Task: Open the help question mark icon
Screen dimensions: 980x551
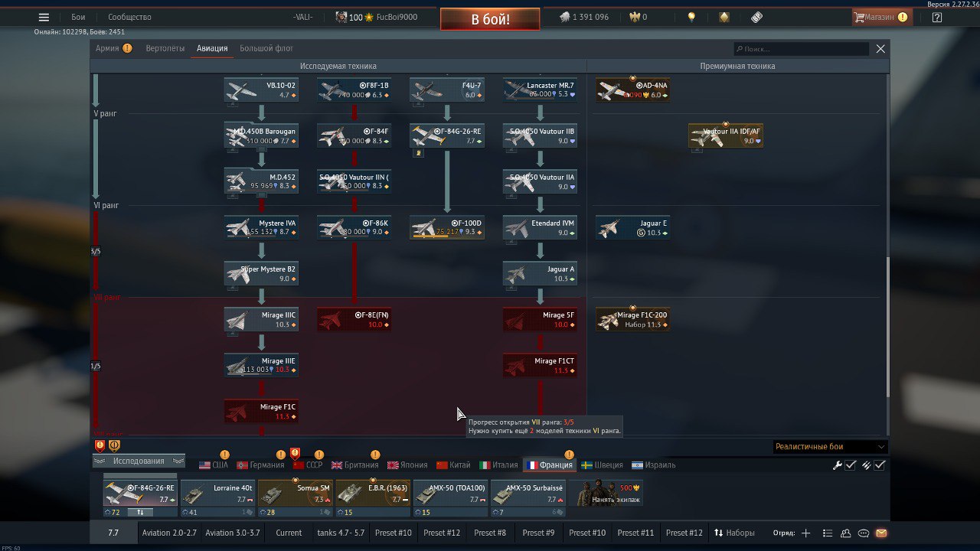Action: [x=937, y=17]
